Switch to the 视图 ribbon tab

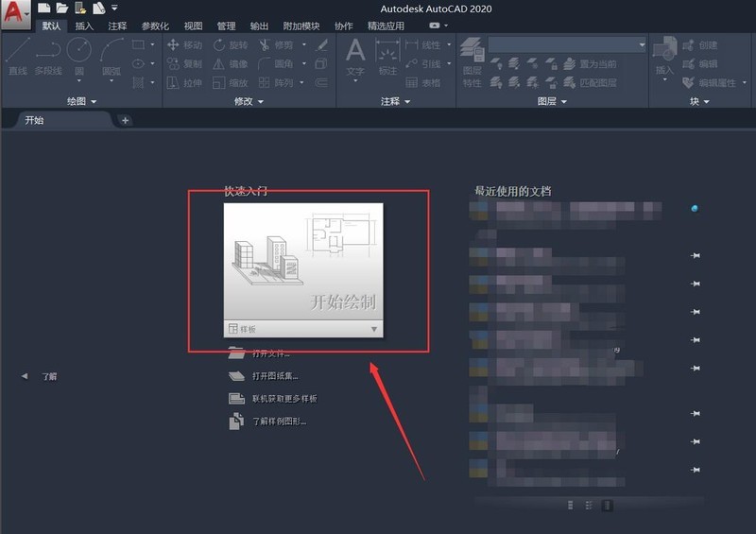pyautogui.click(x=193, y=26)
